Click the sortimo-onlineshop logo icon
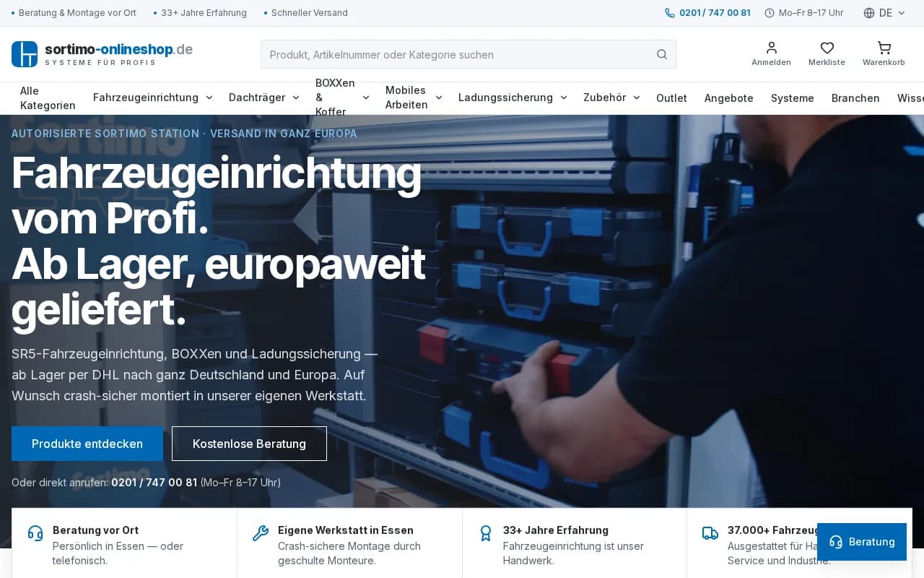The image size is (924, 578). click(x=25, y=54)
